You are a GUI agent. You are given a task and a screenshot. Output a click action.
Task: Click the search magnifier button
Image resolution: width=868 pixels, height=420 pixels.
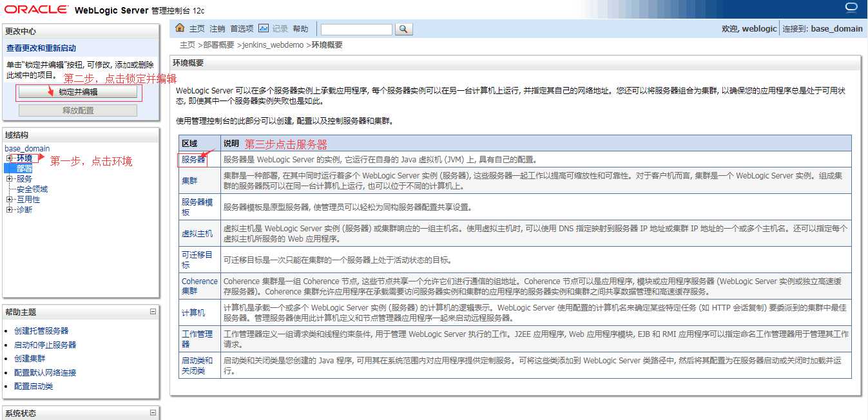pos(403,29)
